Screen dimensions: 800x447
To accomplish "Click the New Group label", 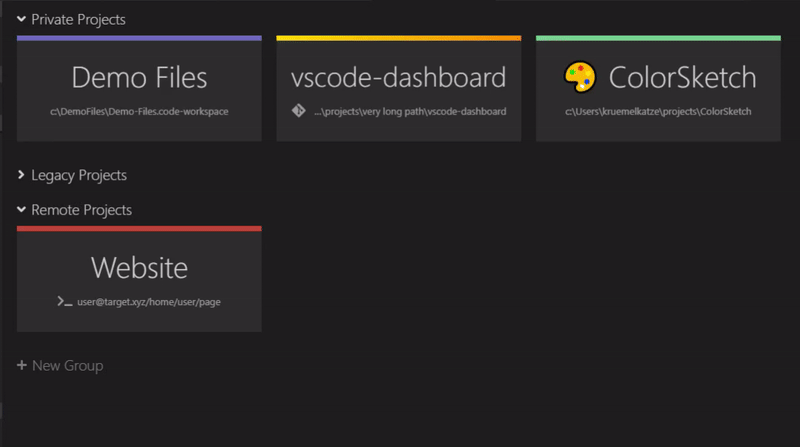I will pyautogui.click(x=67, y=366).
